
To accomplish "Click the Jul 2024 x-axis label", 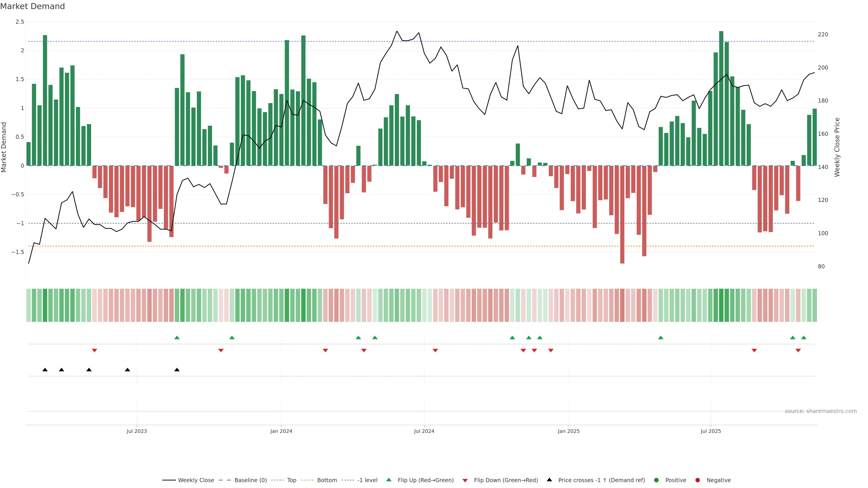I will click(x=424, y=431).
